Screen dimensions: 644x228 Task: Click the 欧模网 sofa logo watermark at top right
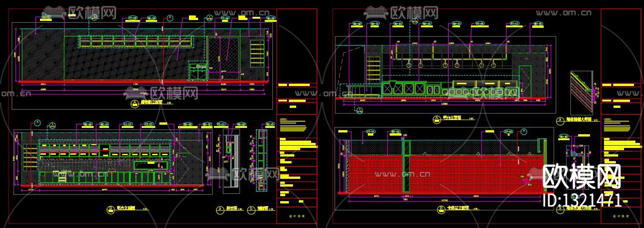[401, 11]
